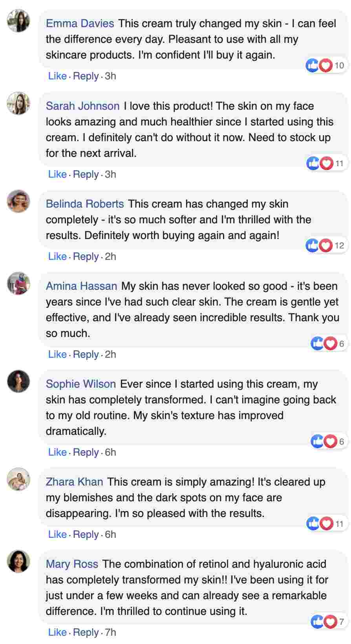Click the 3h timestamp on Emma Davies' comment

(x=110, y=76)
